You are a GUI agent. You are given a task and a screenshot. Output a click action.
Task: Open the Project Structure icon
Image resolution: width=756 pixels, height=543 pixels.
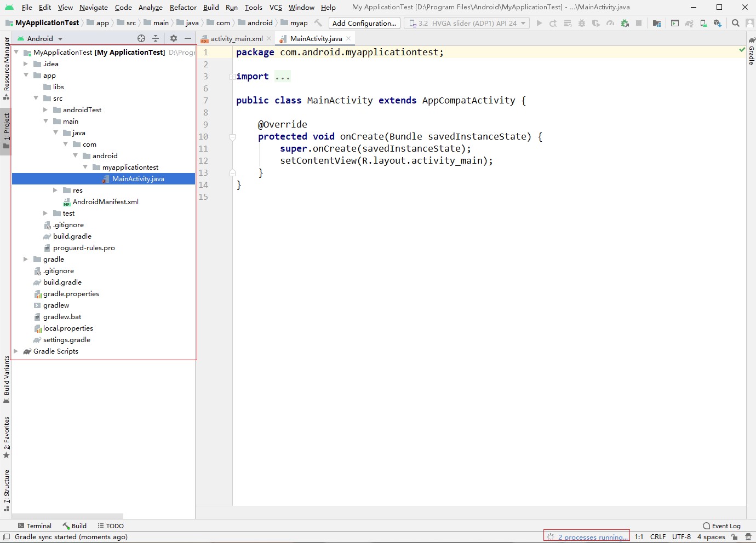point(656,23)
